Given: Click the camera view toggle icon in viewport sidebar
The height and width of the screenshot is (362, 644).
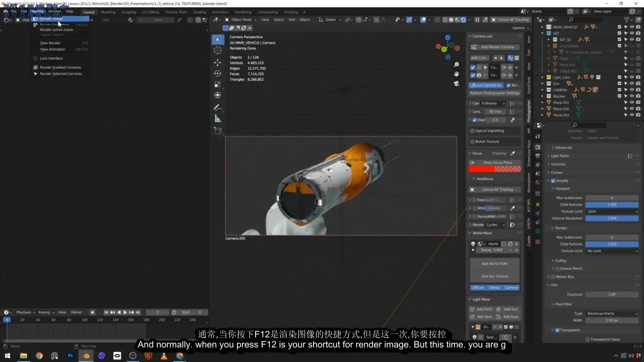Looking at the screenshot, I should [x=457, y=84].
